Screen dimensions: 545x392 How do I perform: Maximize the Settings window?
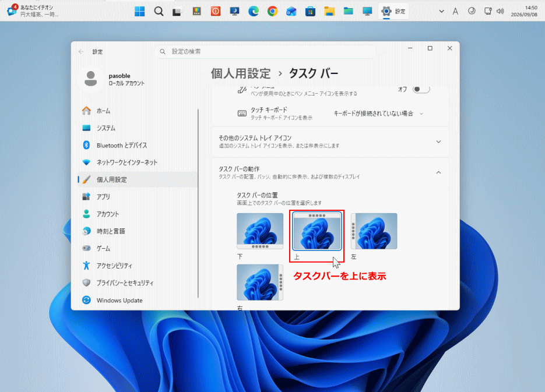tap(430, 48)
